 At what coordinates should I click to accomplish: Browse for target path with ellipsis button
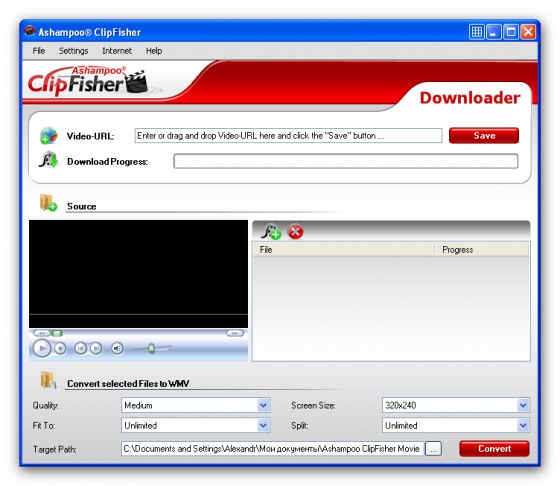pyautogui.click(x=433, y=449)
